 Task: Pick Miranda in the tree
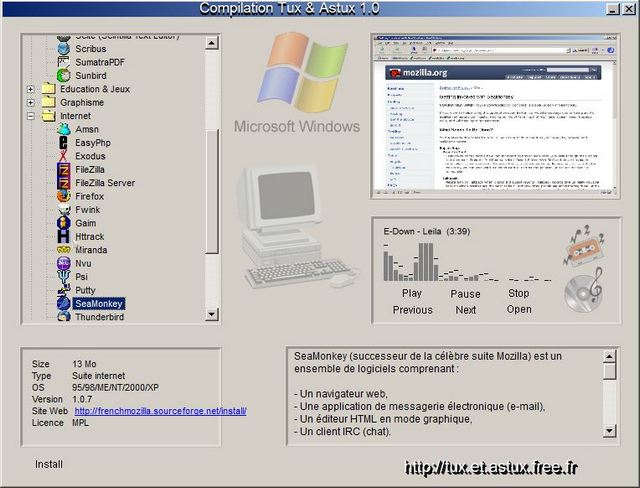tap(91, 250)
